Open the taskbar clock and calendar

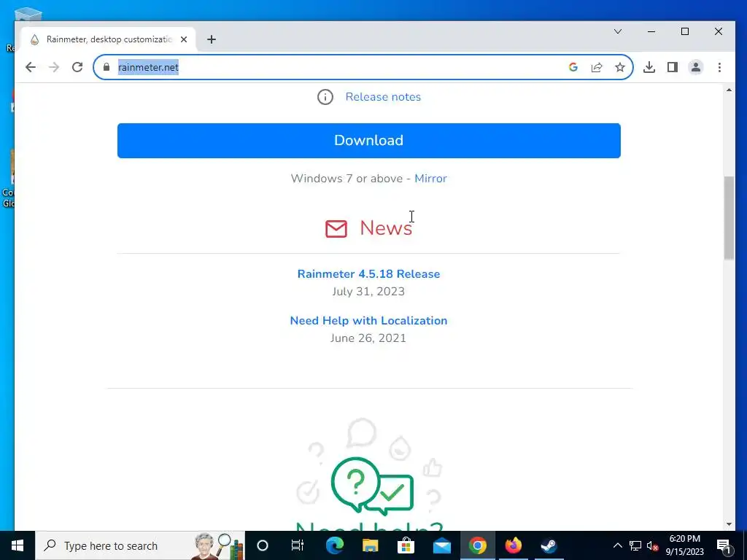click(x=684, y=545)
